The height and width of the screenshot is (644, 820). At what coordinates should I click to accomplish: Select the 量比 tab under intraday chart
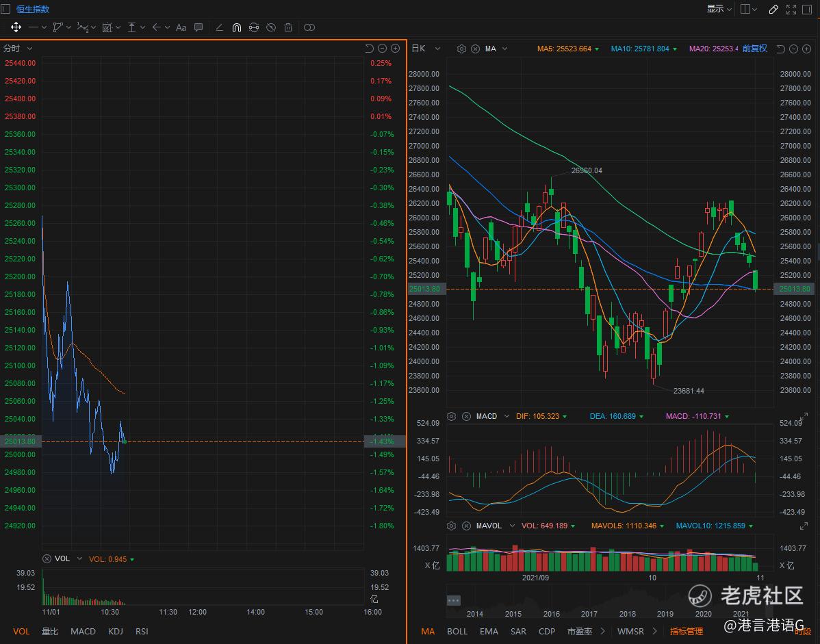tap(50, 631)
